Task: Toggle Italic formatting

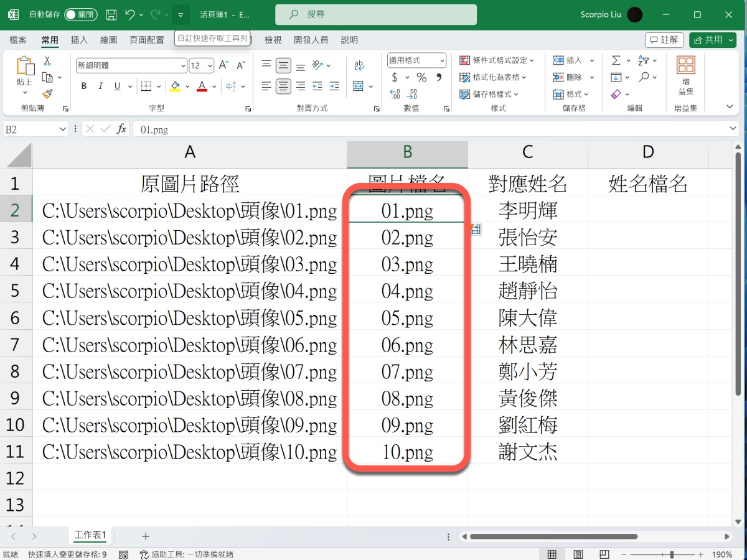Action: pos(100,86)
